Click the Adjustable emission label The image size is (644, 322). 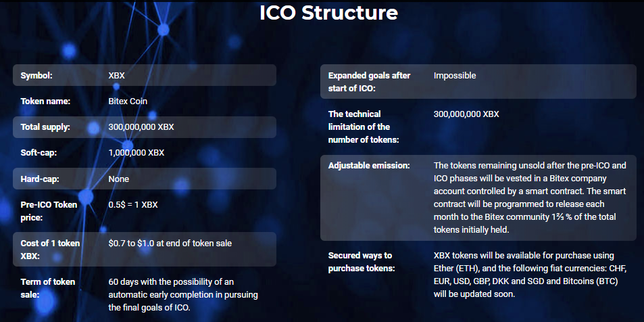click(368, 165)
